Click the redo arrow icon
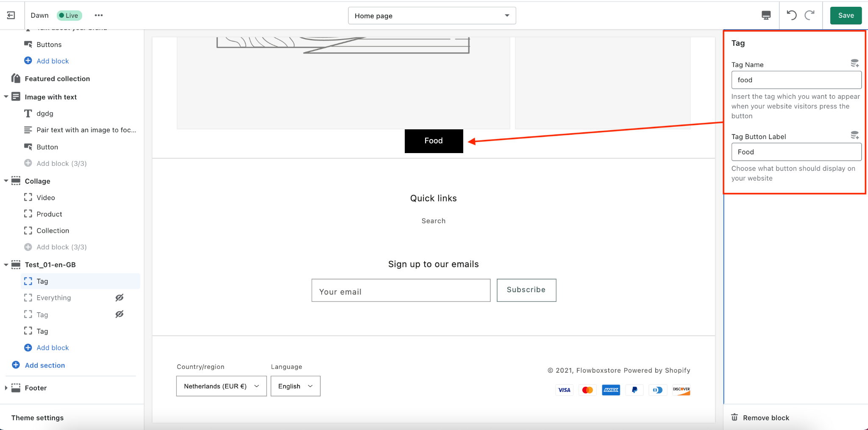868x430 pixels. [x=810, y=15]
